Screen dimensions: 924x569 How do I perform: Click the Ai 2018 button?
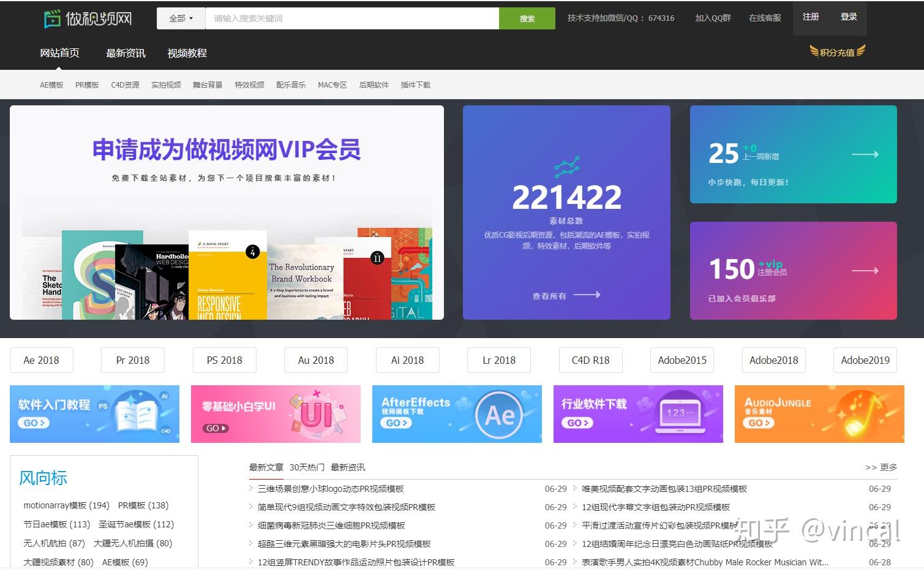(407, 360)
